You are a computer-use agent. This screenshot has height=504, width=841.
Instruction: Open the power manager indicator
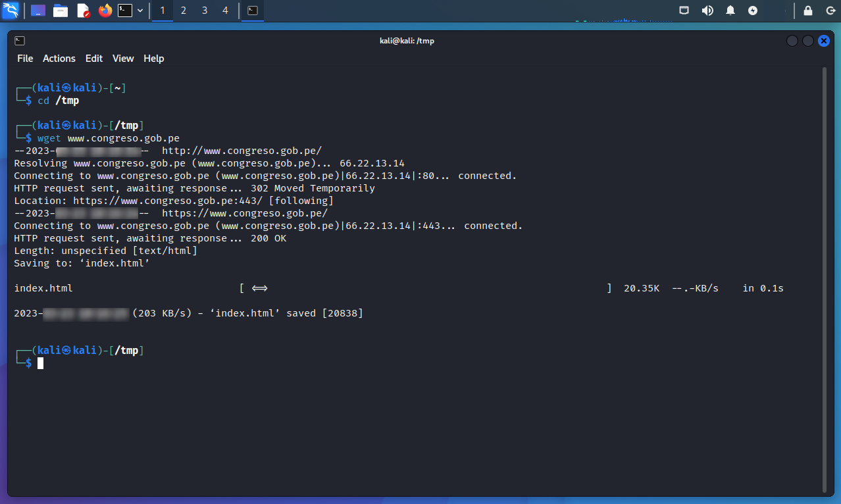(x=753, y=11)
